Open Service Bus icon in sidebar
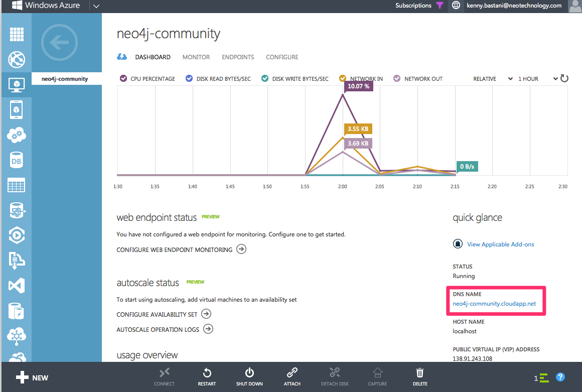The image size is (582, 392). click(17, 260)
